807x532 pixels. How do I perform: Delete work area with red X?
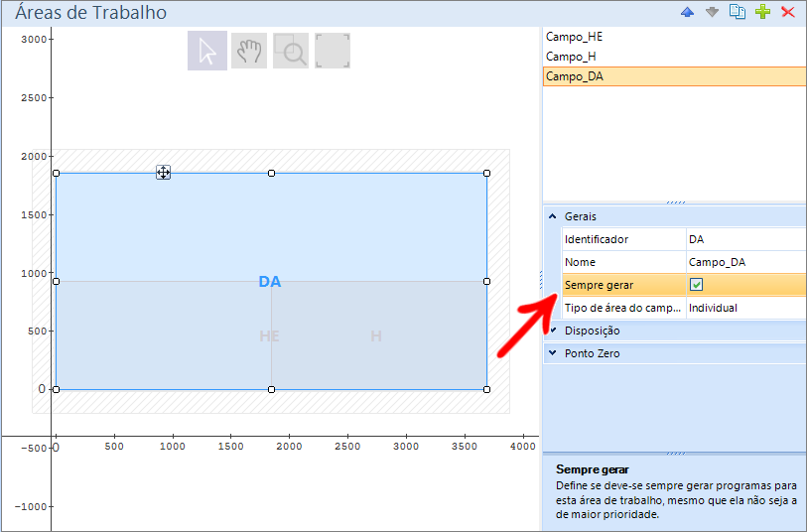pyautogui.click(x=787, y=12)
